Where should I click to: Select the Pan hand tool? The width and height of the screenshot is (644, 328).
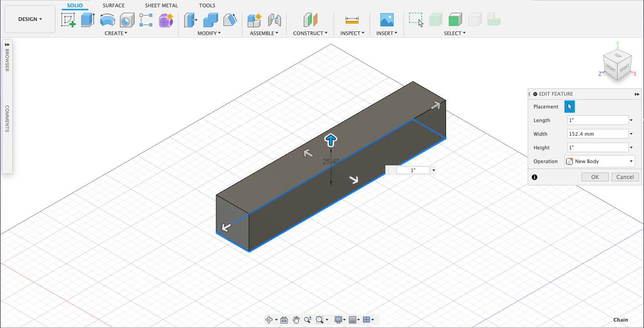296,320
